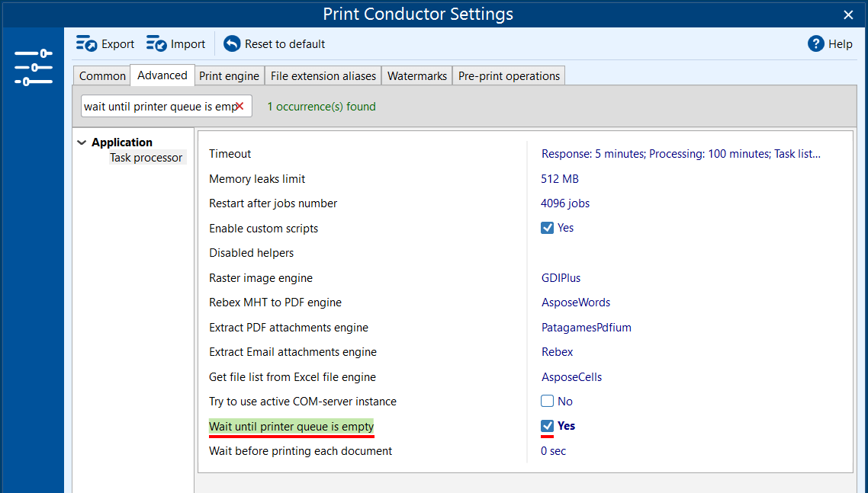Close the Print Conductor Settings window
Image resolution: width=868 pixels, height=493 pixels.
click(848, 14)
